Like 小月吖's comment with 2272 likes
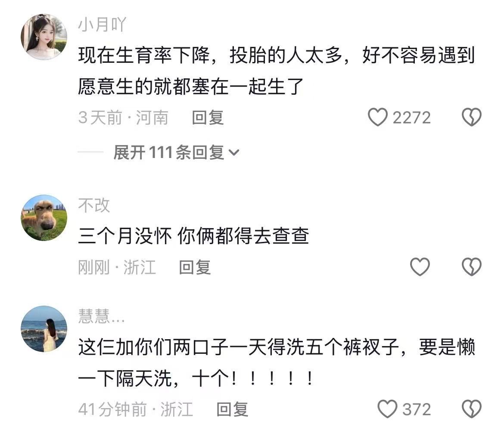Viewport: 504px width, 424px height. (378, 117)
